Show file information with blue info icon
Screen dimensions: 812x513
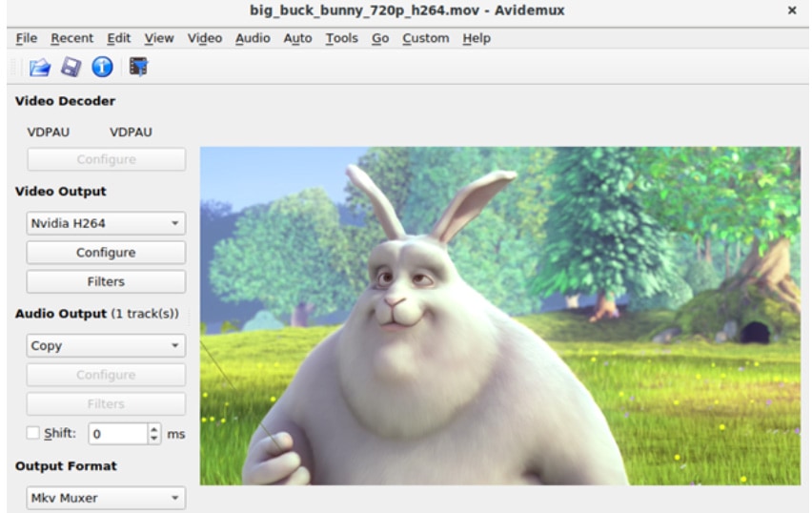coord(102,67)
